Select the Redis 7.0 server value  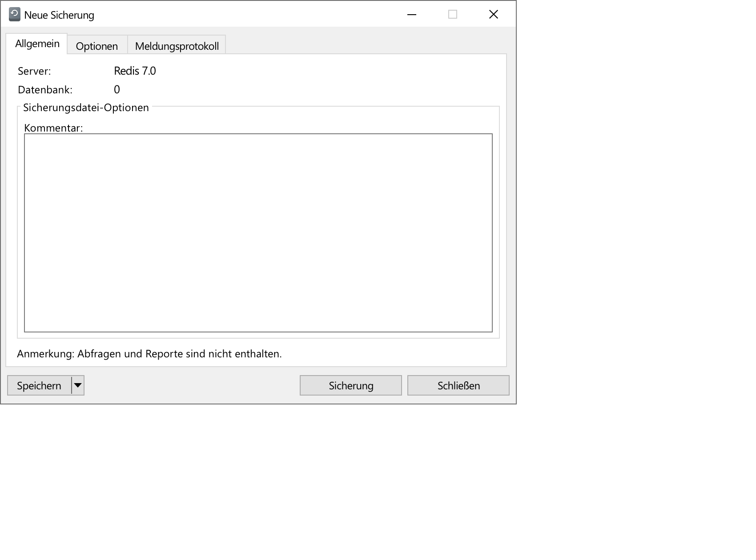(x=135, y=71)
